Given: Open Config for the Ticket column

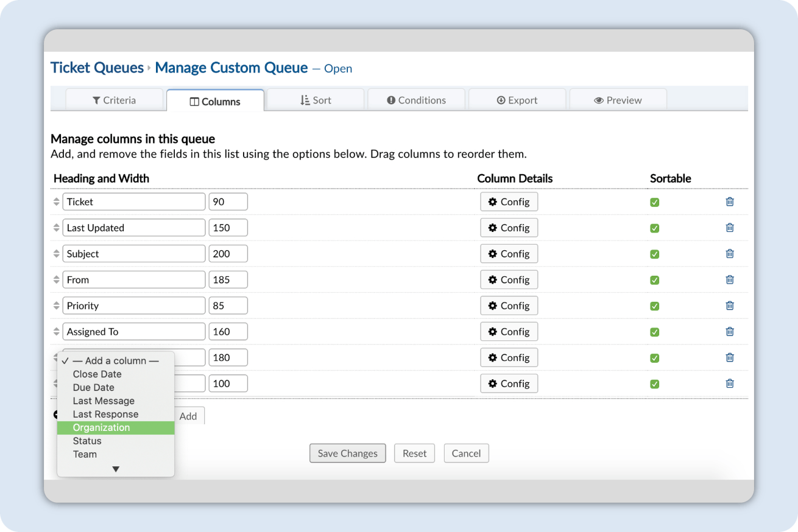Looking at the screenshot, I should click(x=509, y=201).
